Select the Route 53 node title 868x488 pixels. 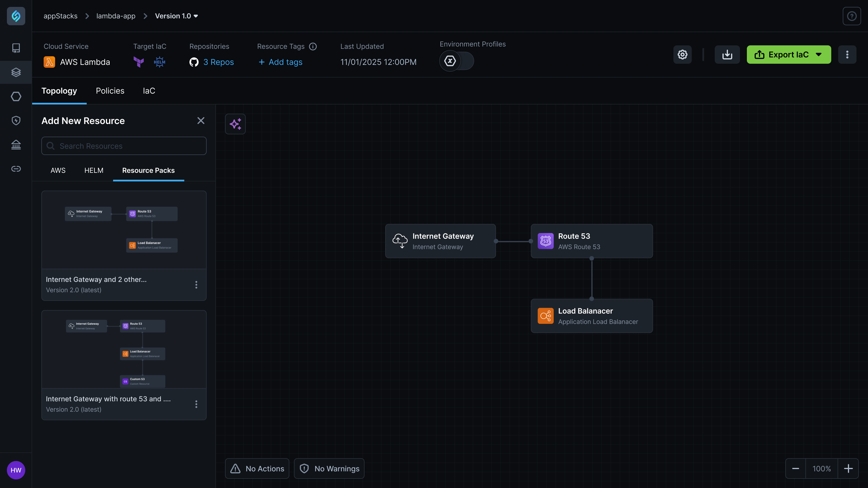coord(574,236)
